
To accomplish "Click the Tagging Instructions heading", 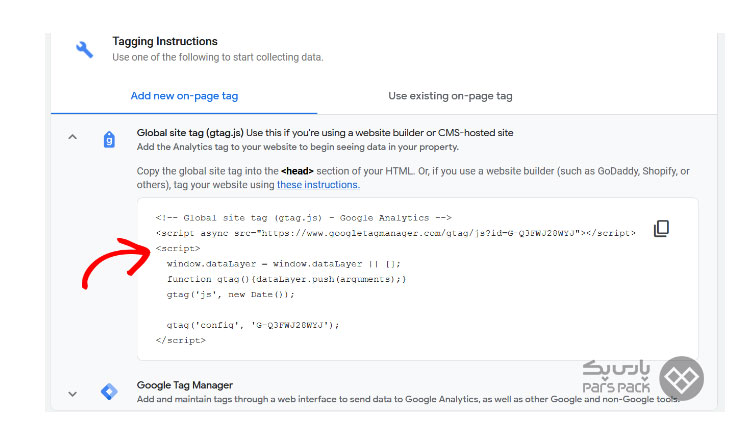I will 165,42.
